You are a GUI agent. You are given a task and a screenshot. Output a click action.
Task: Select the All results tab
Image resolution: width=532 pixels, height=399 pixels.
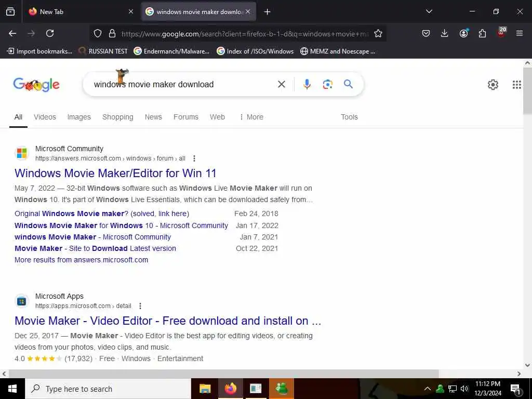[x=18, y=117]
